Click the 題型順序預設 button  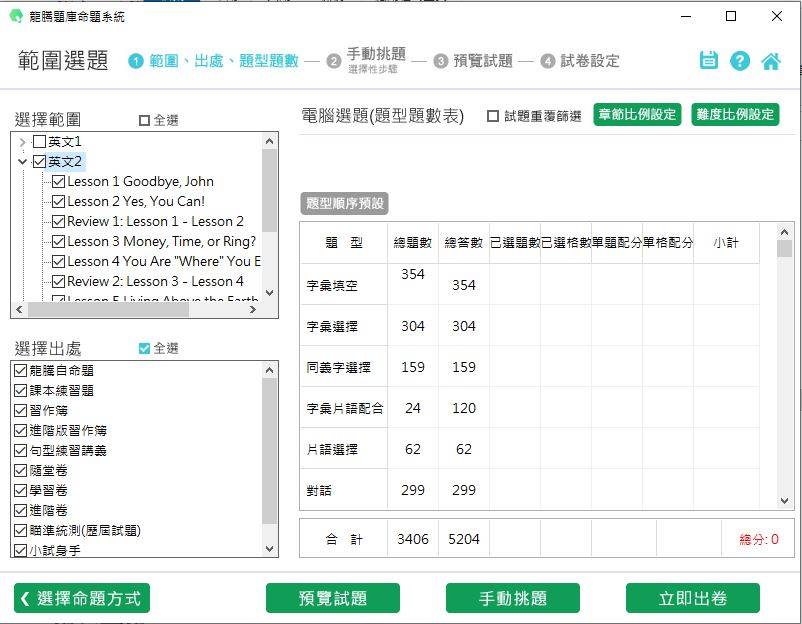[344, 203]
